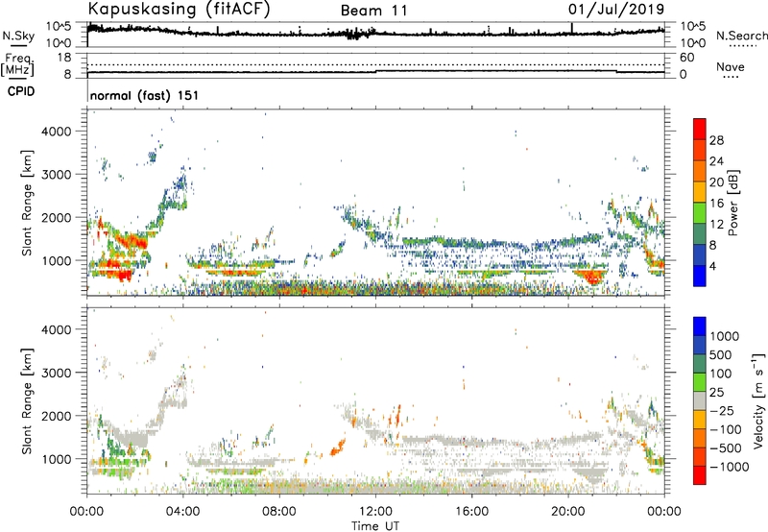Click the '04:00' time axis tick
Screen dimensions: 768x532
coord(183,512)
